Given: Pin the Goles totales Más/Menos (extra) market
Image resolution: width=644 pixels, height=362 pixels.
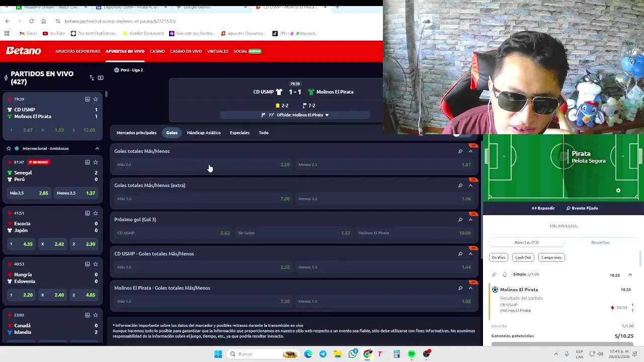Looking at the screenshot, I should (x=460, y=186).
